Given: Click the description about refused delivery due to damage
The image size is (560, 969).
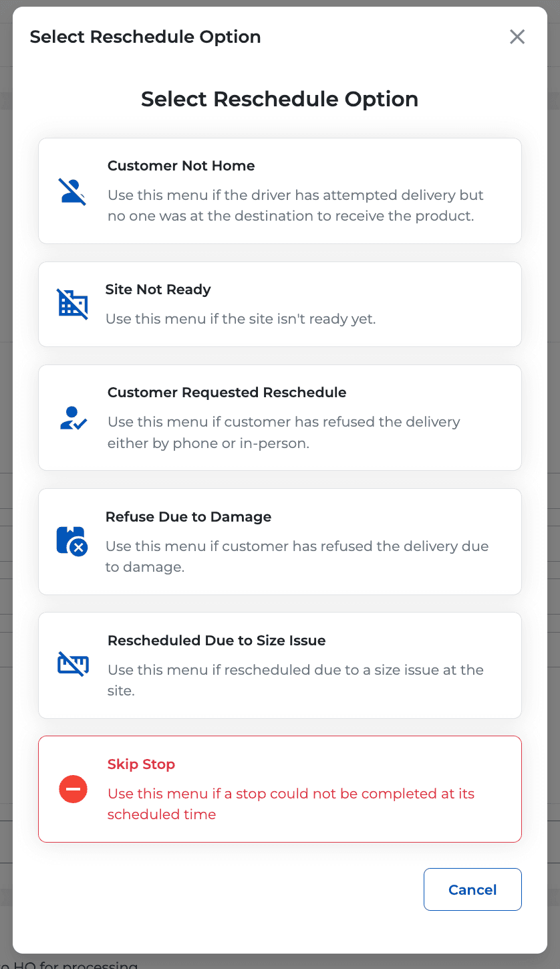Looking at the screenshot, I should tap(297, 556).
